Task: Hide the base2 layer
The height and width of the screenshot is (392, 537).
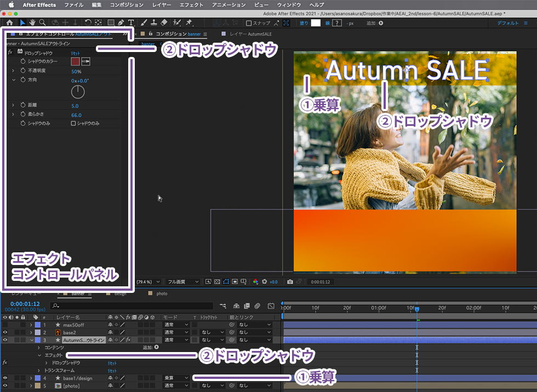Action: [5, 332]
